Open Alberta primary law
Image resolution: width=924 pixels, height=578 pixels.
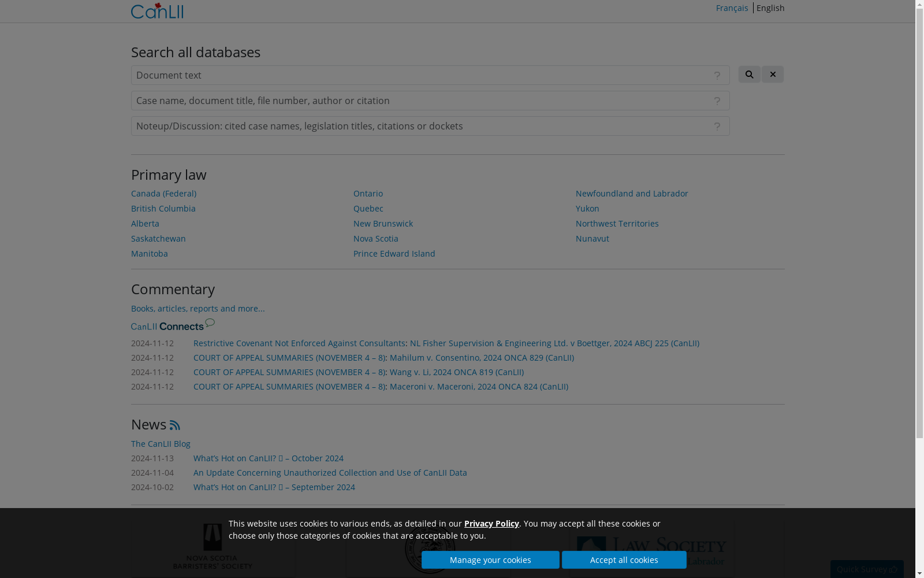click(145, 224)
